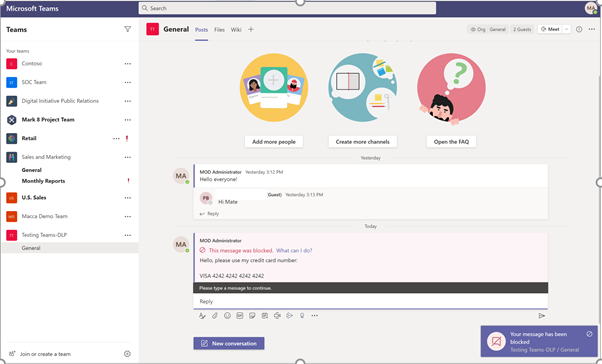602x364 pixels.
Task: Switch to the Files tab
Action: (x=219, y=30)
